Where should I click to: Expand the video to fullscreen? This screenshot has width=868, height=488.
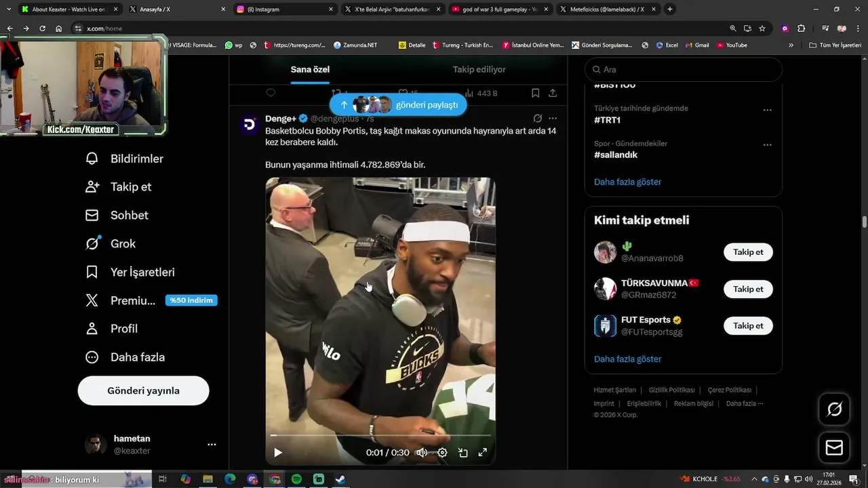point(483,452)
